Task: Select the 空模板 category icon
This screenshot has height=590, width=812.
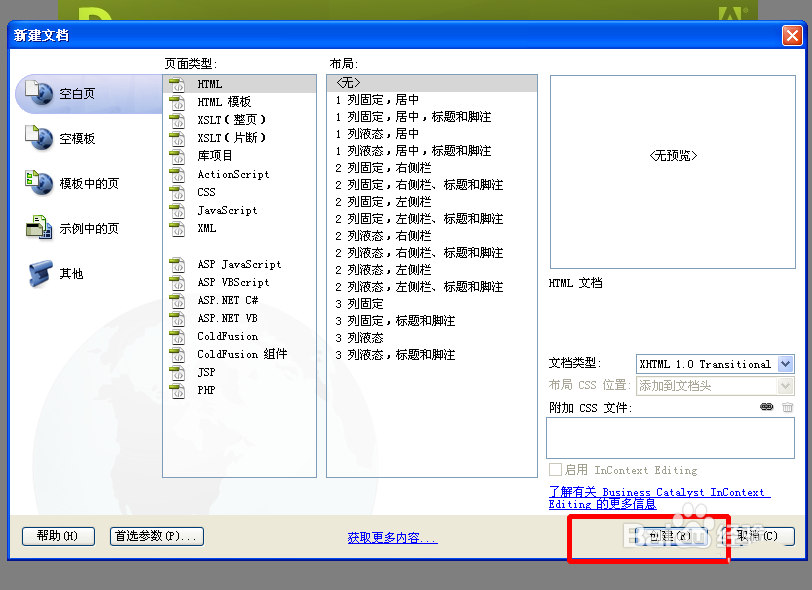Action: (x=39, y=138)
